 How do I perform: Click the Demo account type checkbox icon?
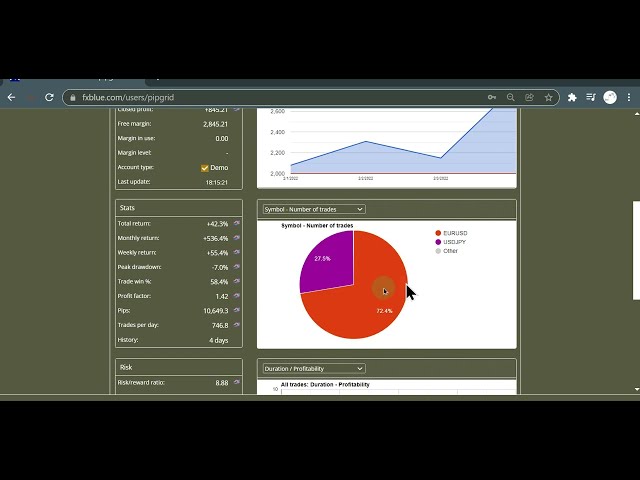tap(205, 168)
